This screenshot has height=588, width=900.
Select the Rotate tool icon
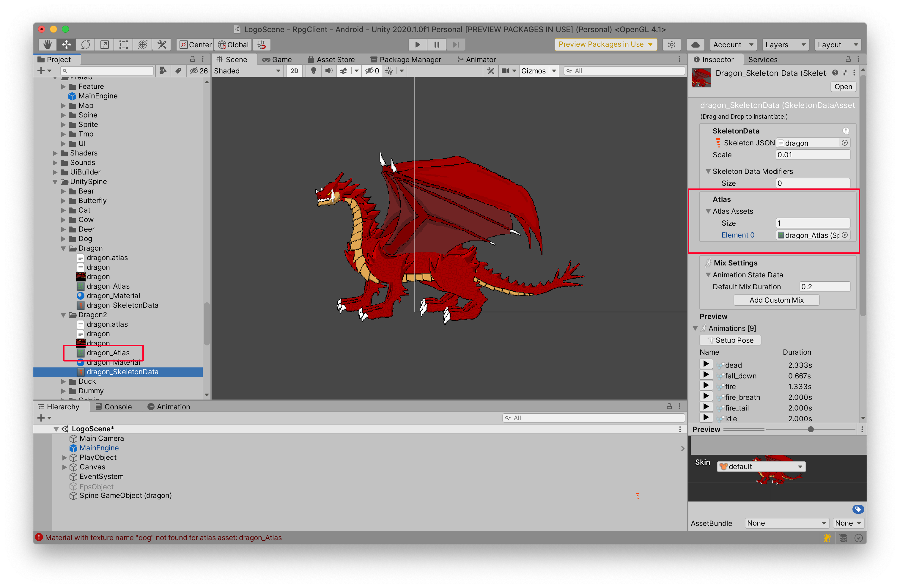pos(86,45)
